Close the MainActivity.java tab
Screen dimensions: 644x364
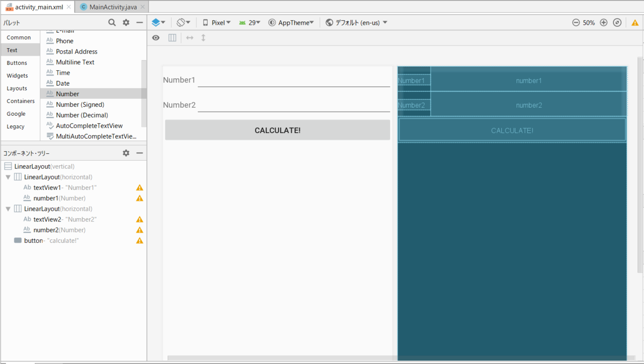[142, 6]
